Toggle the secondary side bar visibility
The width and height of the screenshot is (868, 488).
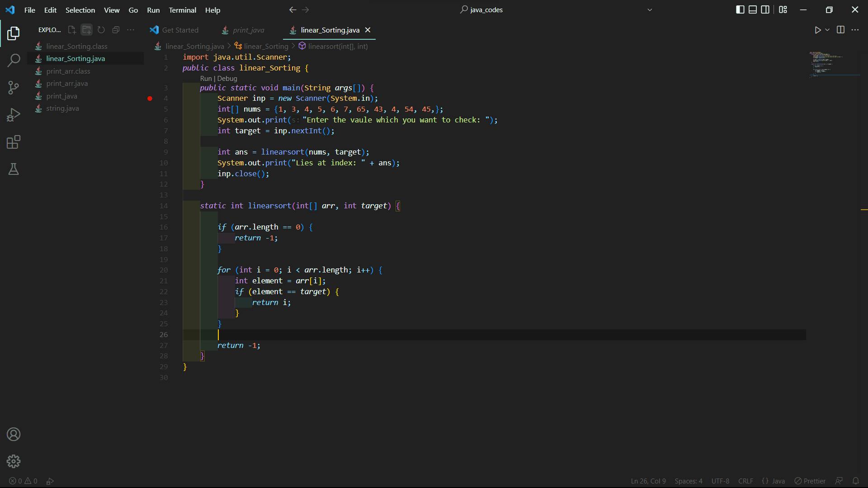click(765, 10)
